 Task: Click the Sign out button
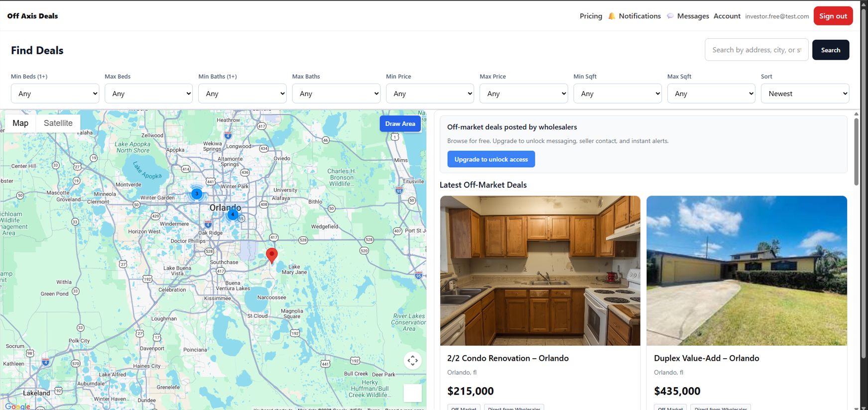(x=833, y=16)
